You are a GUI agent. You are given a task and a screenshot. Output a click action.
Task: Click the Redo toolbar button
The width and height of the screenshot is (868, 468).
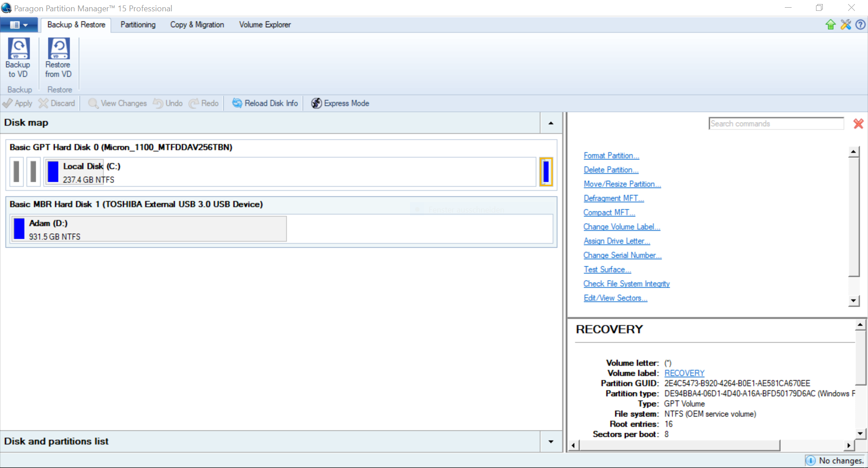click(204, 104)
